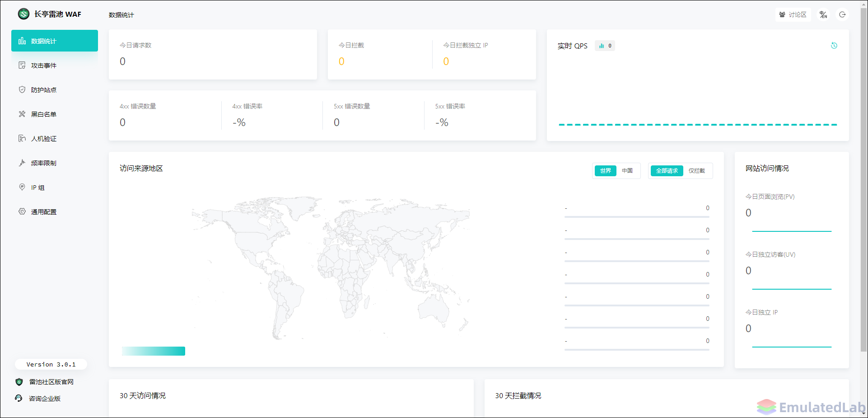868x418 pixels.
Task: Click the 防护站点 shield icon
Action: pyautogui.click(x=22, y=89)
